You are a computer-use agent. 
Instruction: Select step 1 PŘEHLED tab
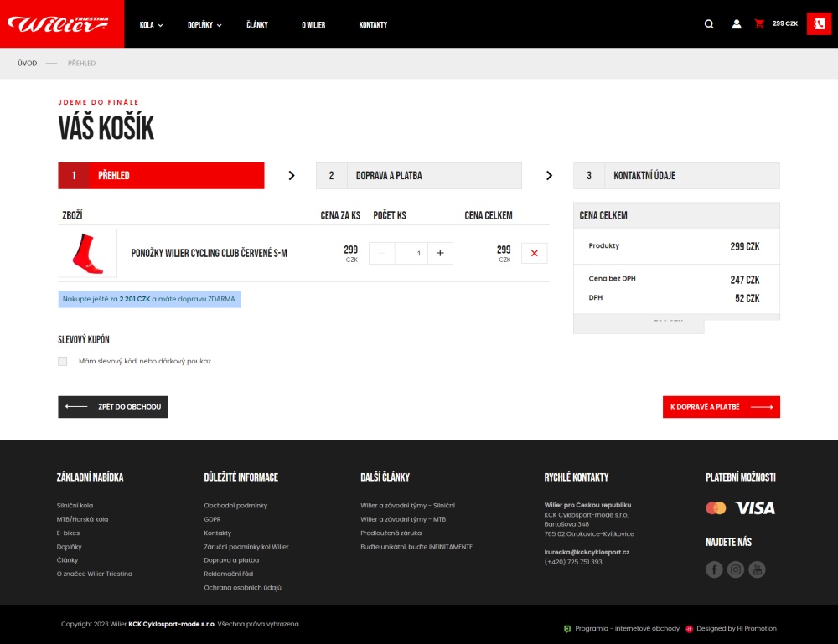click(161, 176)
